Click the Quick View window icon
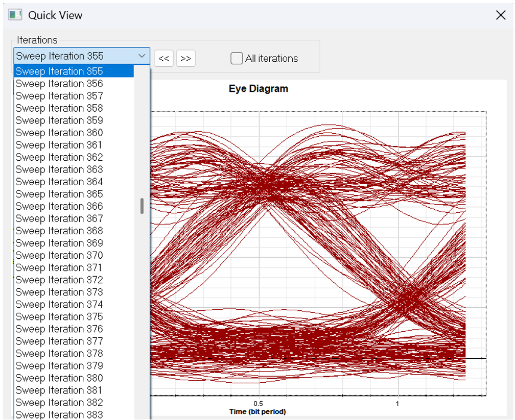The image size is (515, 420). point(15,15)
